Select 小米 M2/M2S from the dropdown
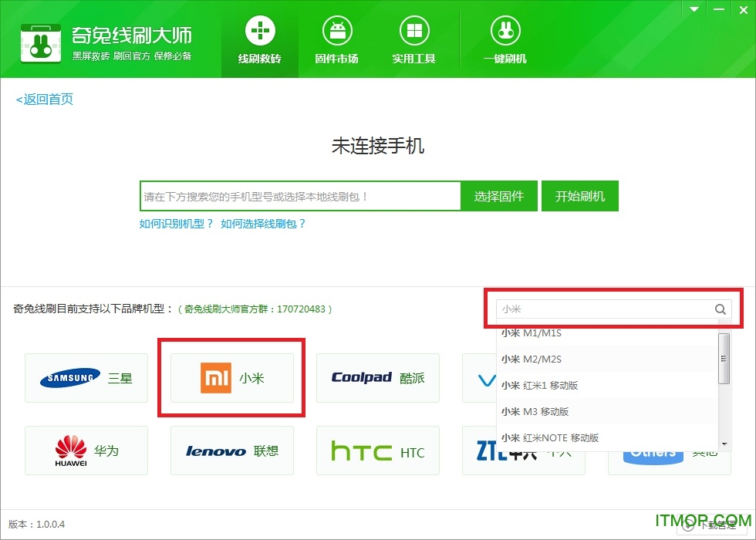756x540 pixels. point(607,359)
